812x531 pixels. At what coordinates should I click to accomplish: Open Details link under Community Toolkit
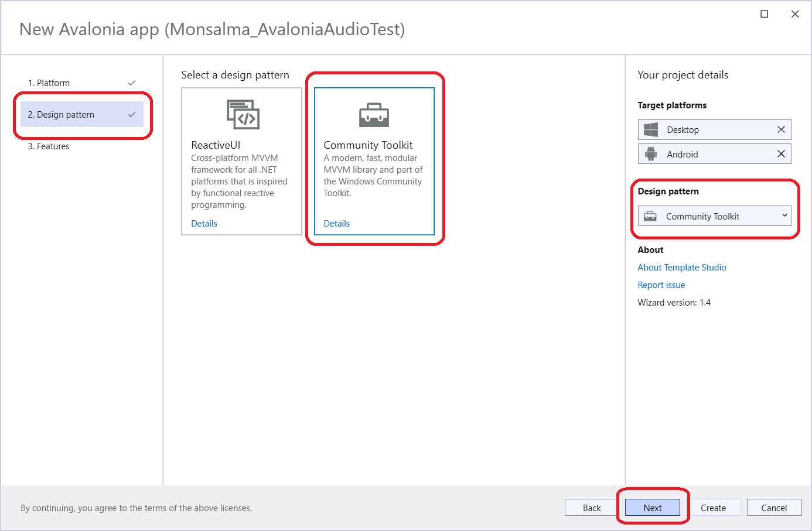(336, 224)
